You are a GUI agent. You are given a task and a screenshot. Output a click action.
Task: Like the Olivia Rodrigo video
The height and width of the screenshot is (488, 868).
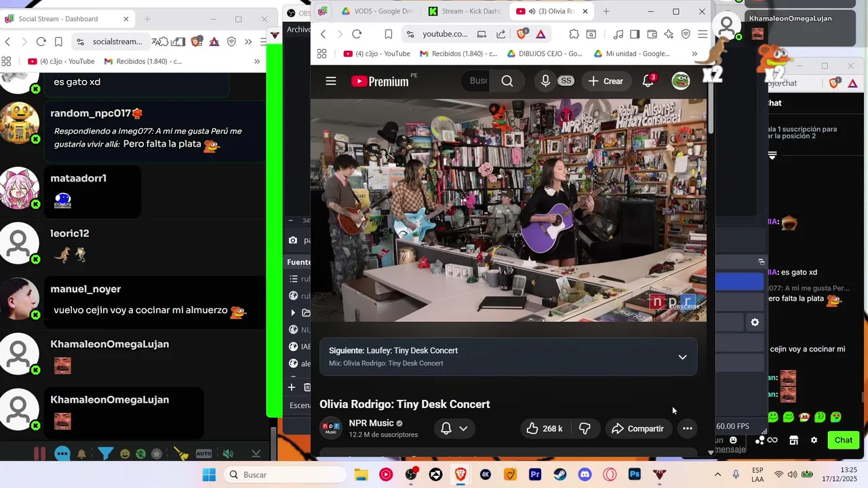click(545, 428)
